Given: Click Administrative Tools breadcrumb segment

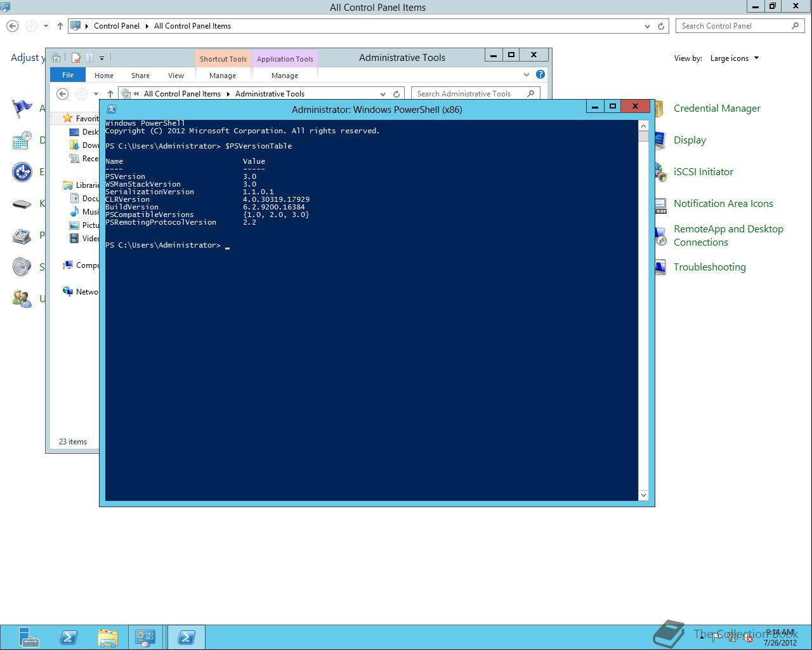Looking at the screenshot, I should click(270, 94).
